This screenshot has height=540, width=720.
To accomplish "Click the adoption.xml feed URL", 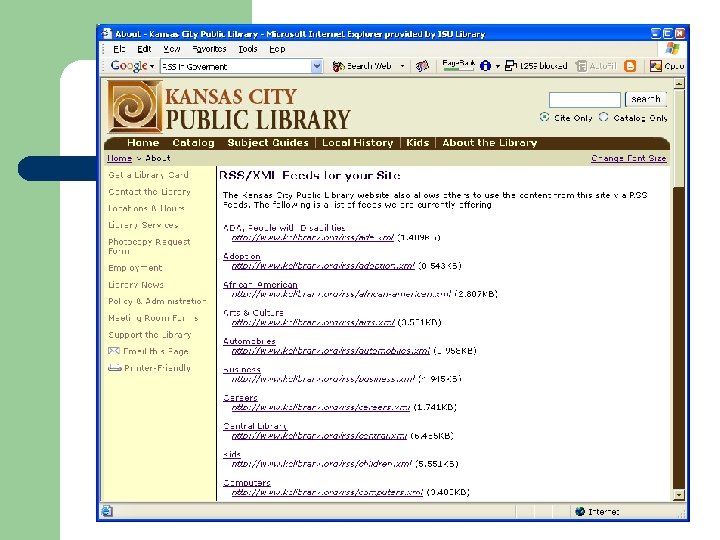I will pos(323,266).
